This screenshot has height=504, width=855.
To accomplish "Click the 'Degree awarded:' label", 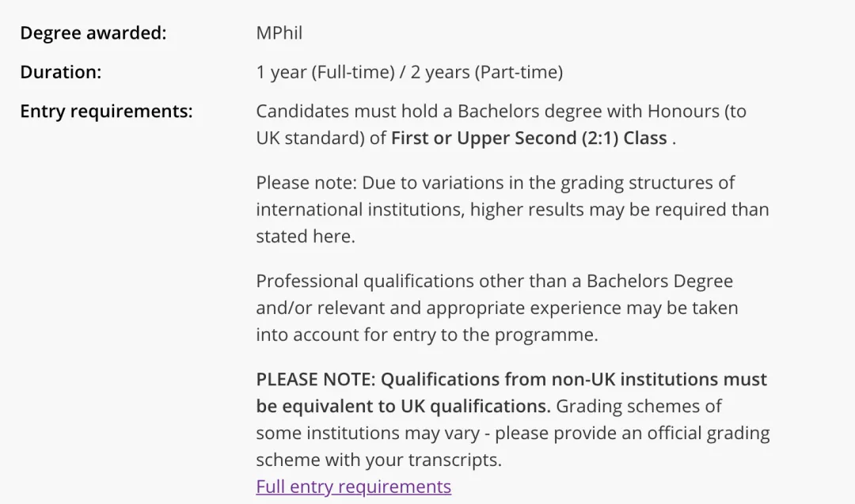I will [93, 32].
